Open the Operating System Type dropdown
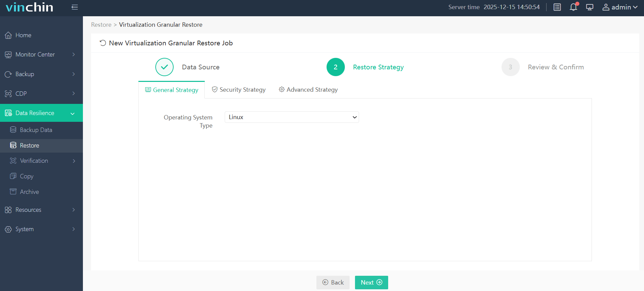Screen dimensions: 644x291 [292, 117]
